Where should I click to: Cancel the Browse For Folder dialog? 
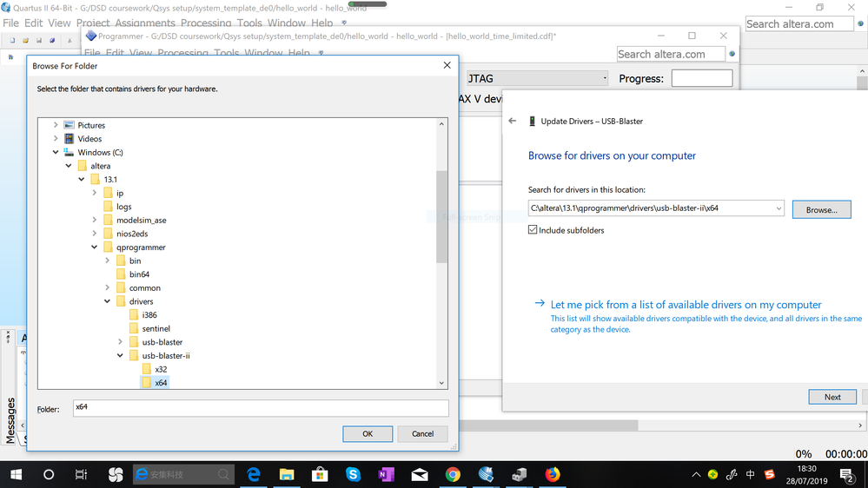coord(422,434)
